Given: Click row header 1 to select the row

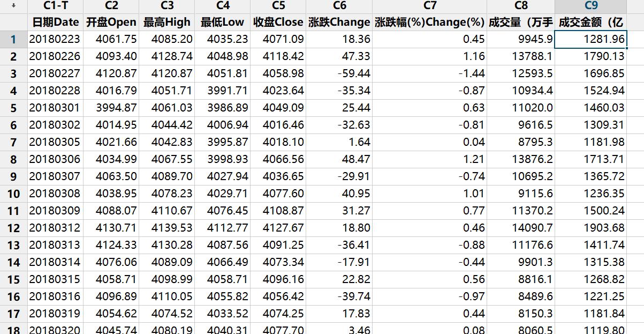Looking at the screenshot, I should [13, 39].
